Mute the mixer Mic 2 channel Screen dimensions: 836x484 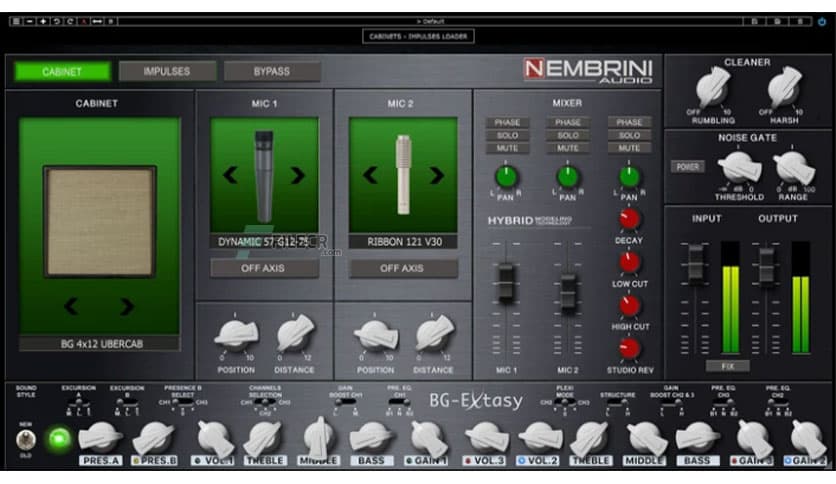click(568, 148)
